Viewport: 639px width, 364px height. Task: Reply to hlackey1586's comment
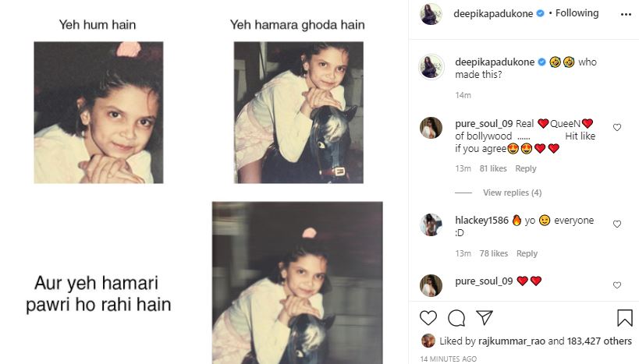coord(527,253)
